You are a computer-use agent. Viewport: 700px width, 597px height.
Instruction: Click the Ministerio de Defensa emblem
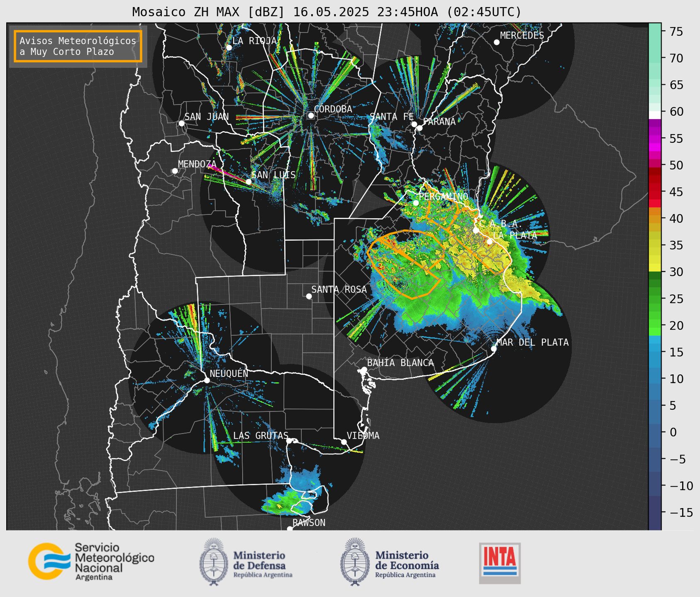coord(213,562)
